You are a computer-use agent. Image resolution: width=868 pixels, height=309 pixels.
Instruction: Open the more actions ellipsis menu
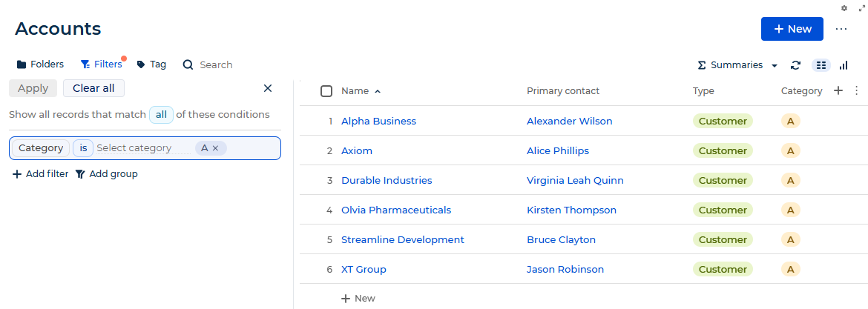(841, 29)
